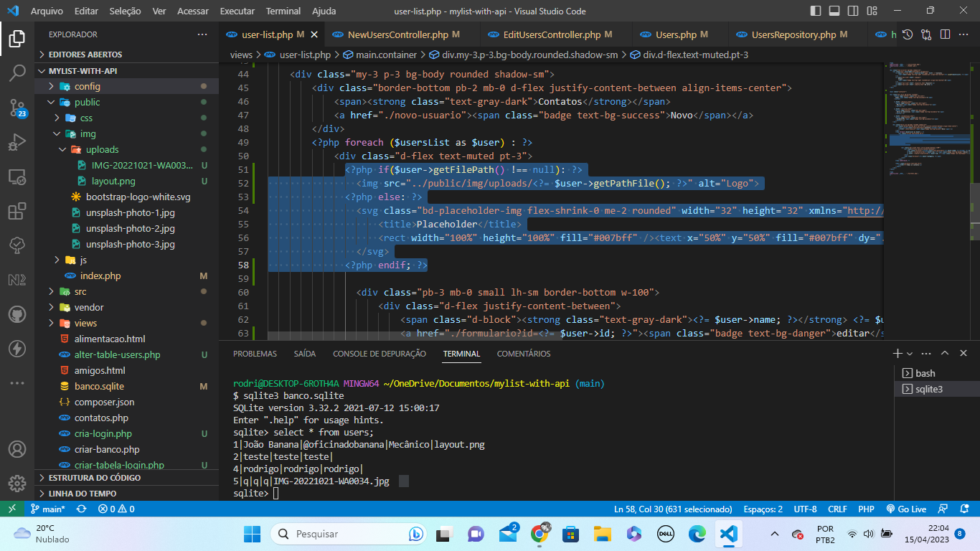Split the editor to the right

(x=945, y=34)
